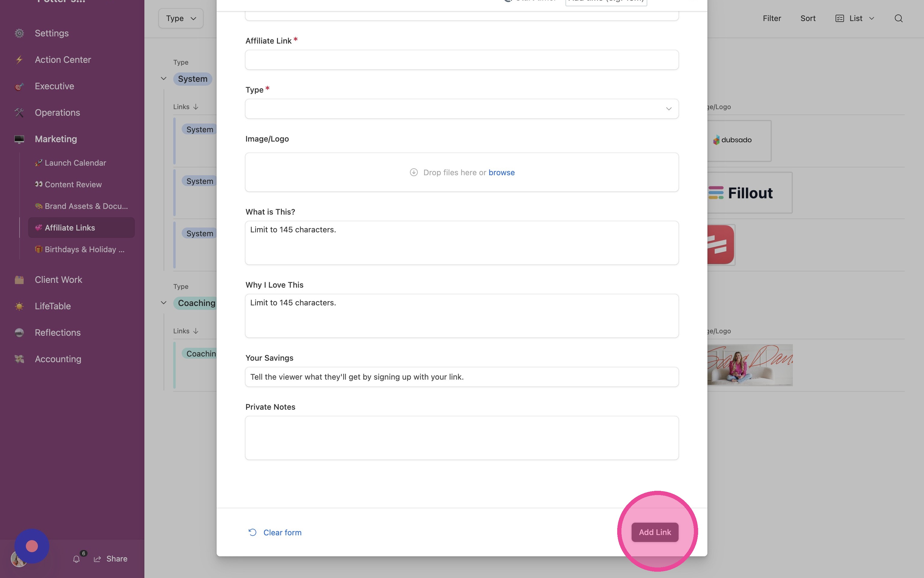Click the Clear form reset icon
This screenshot has width=924, height=578.
pyautogui.click(x=252, y=532)
